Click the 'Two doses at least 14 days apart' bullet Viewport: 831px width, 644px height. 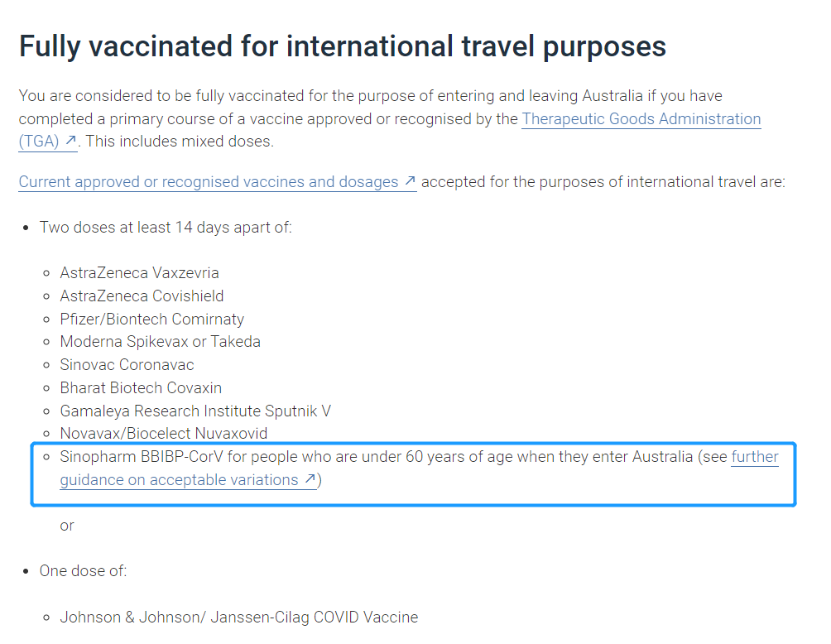point(166,228)
